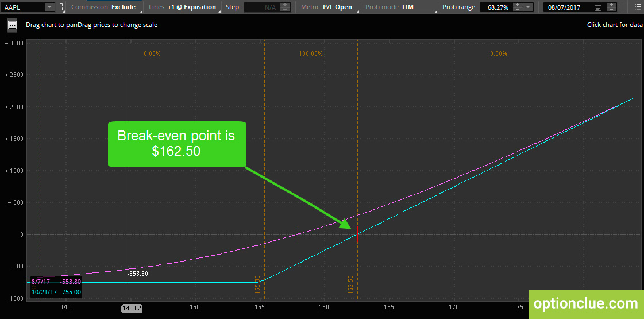
Task: Decrease Prob range with minus button
Action: pos(518,9)
